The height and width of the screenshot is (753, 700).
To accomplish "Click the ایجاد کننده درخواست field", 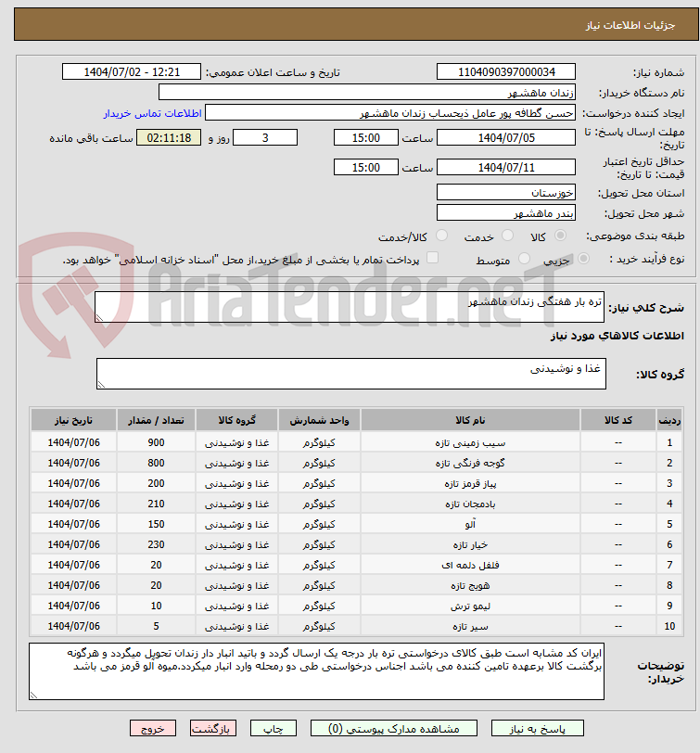I will pyautogui.click(x=389, y=113).
